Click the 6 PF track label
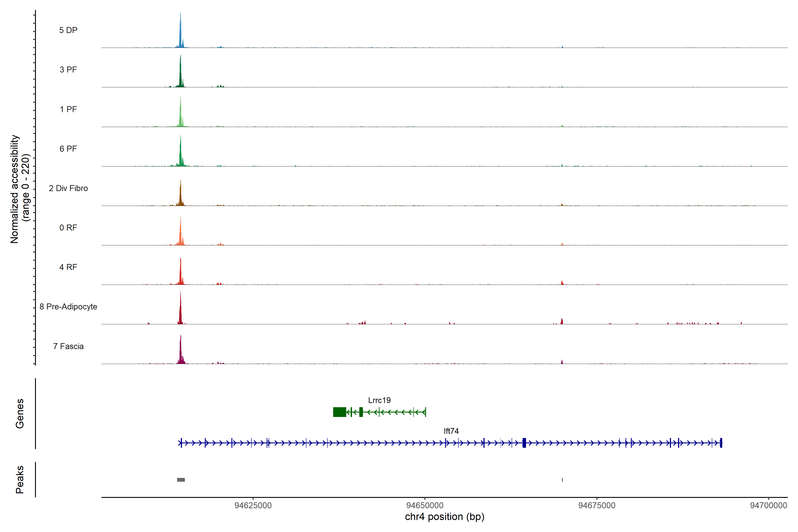 coord(68,149)
